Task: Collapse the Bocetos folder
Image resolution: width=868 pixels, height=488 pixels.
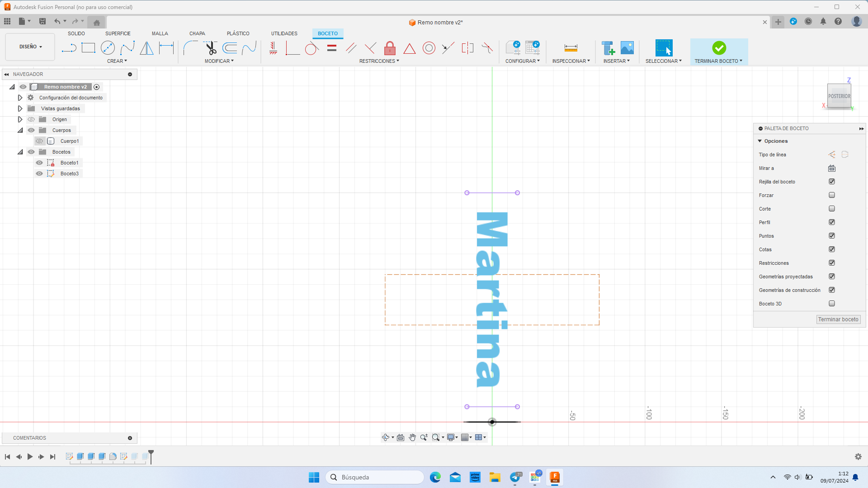Action: [x=20, y=152]
